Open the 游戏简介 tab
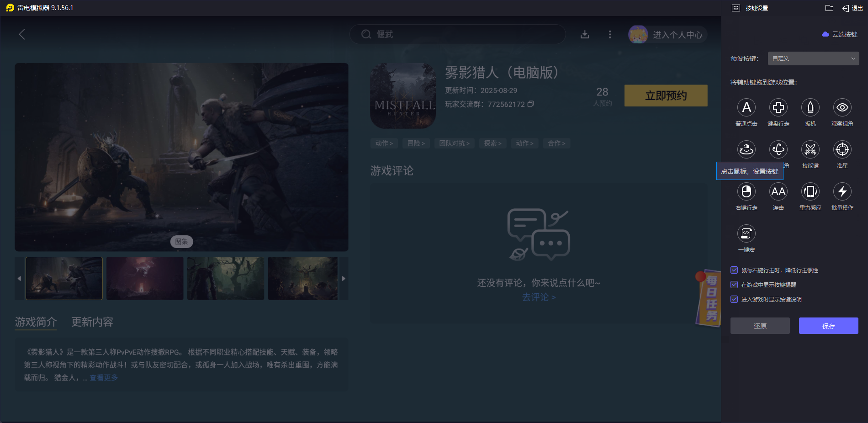Image resolution: width=868 pixels, height=423 pixels. click(35, 322)
